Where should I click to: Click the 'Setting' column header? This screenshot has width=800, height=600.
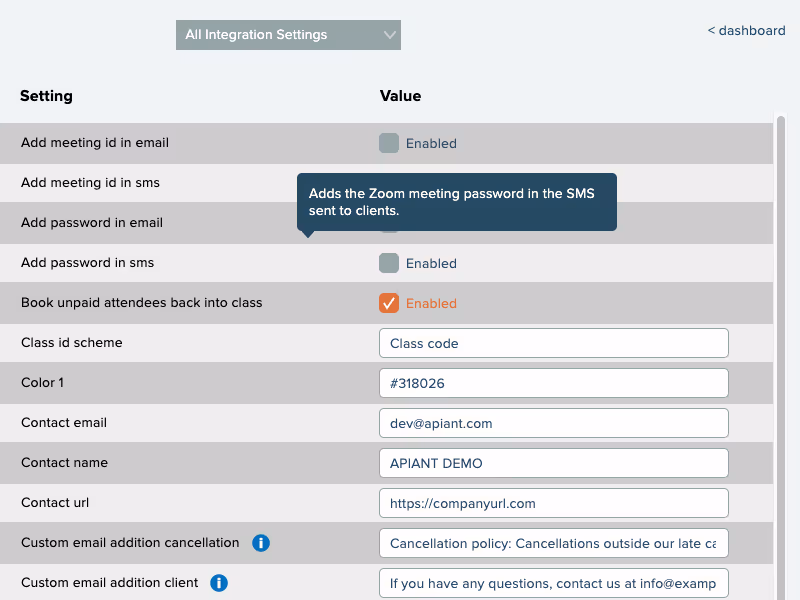point(46,96)
